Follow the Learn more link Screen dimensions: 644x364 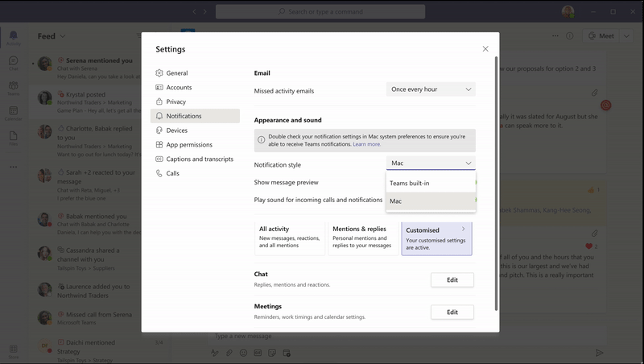[x=367, y=144]
